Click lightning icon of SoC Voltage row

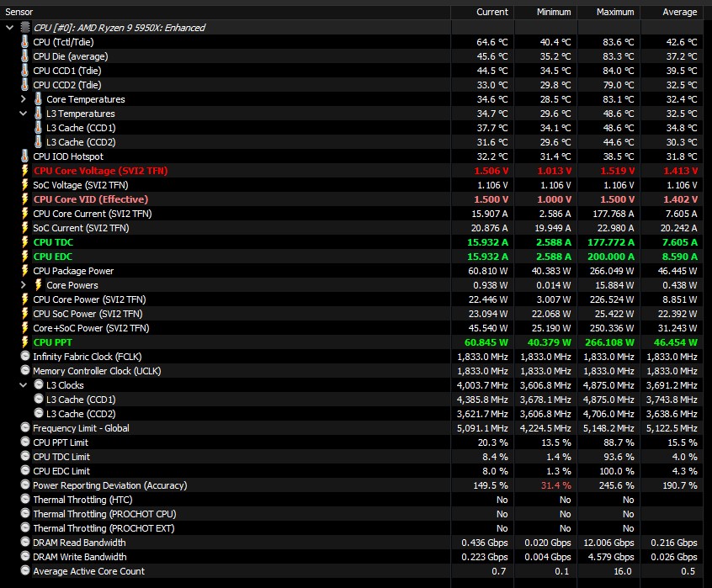tap(25, 185)
